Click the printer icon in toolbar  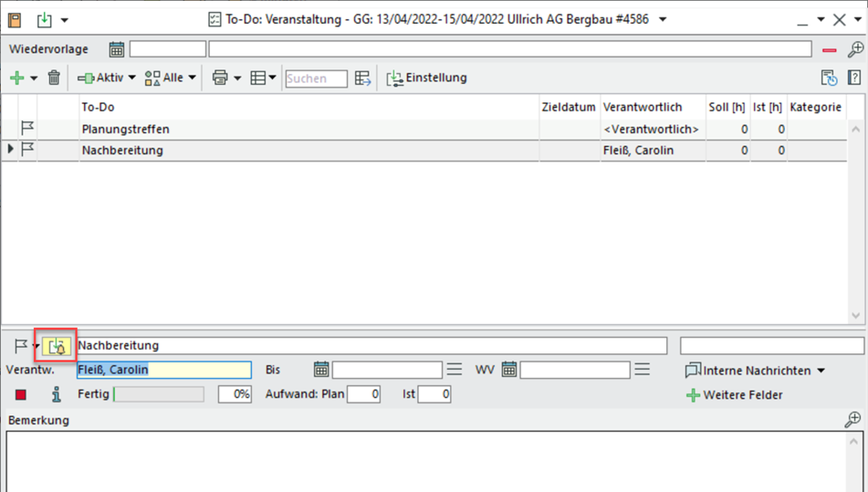[219, 79]
